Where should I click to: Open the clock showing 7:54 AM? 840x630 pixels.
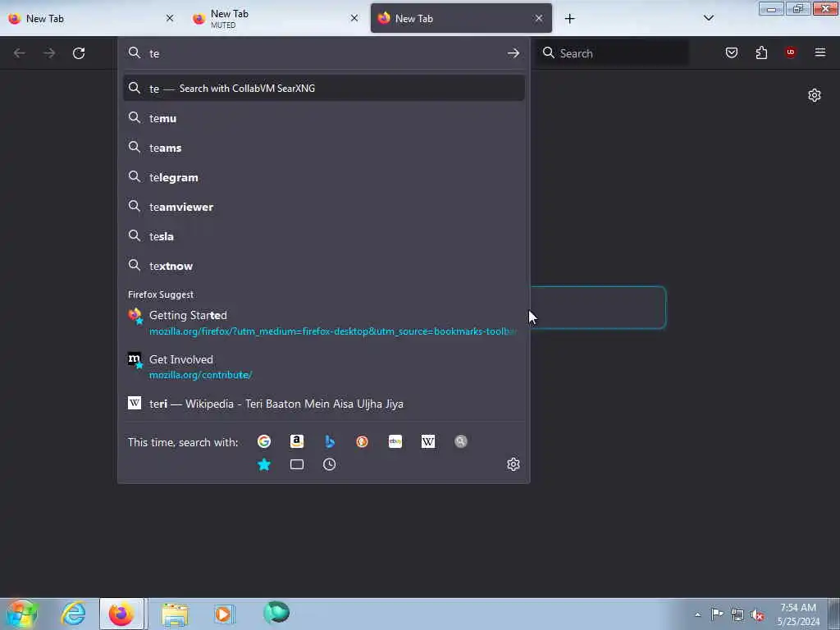798,614
